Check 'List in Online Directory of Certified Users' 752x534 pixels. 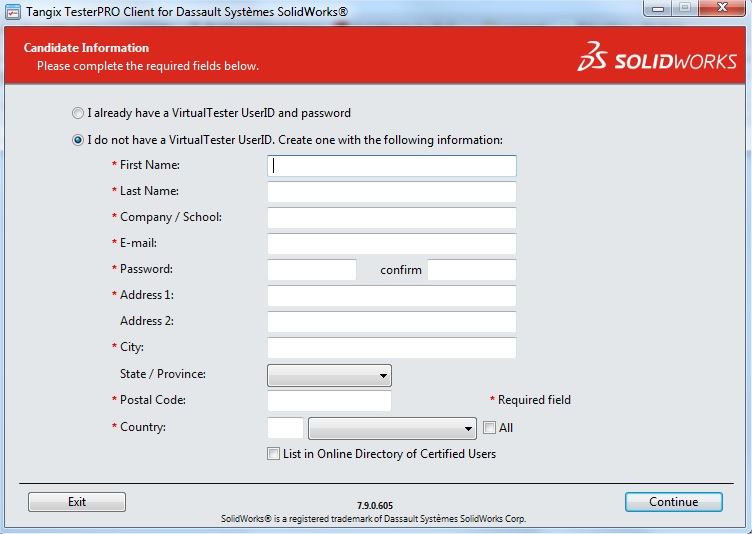pyautogui.click(x=274, y=454)
